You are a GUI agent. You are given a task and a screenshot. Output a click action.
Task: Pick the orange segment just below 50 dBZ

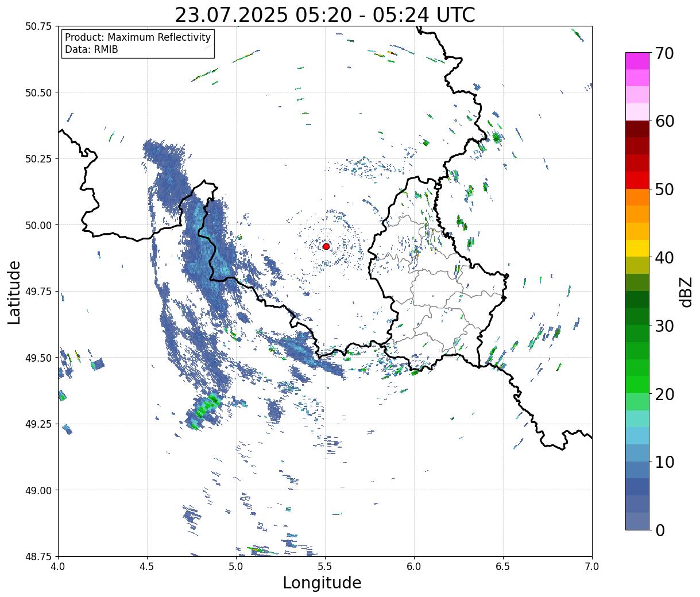coord(637,197)
